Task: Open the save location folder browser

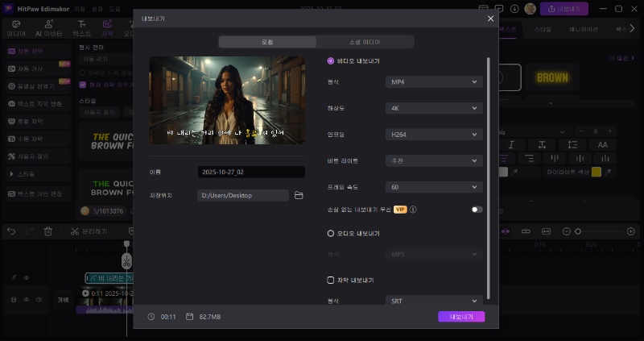Action: pyautogui.click(x=299, y=195)
